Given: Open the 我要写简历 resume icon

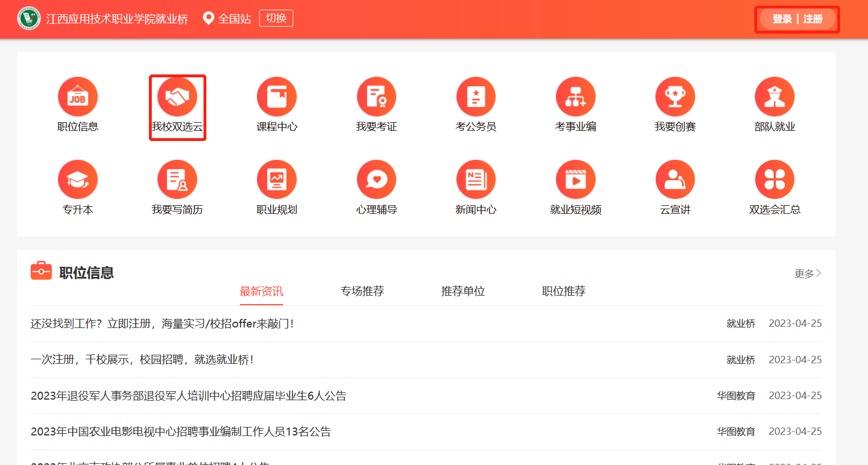Looking at the screenshot, I should (x=177, y=180).
